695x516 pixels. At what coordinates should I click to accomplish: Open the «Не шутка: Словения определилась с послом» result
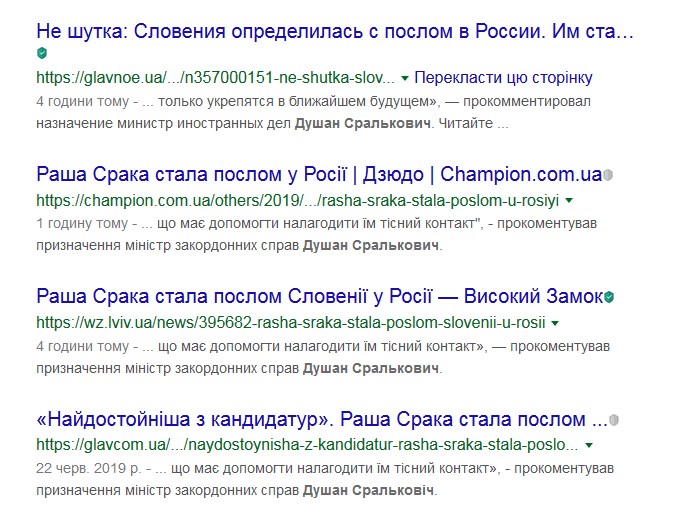pos(335,30)
